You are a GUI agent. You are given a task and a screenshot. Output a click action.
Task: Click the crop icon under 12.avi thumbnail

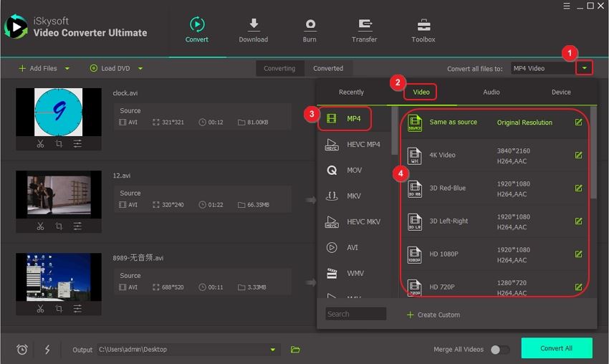[x=59, y=226]
